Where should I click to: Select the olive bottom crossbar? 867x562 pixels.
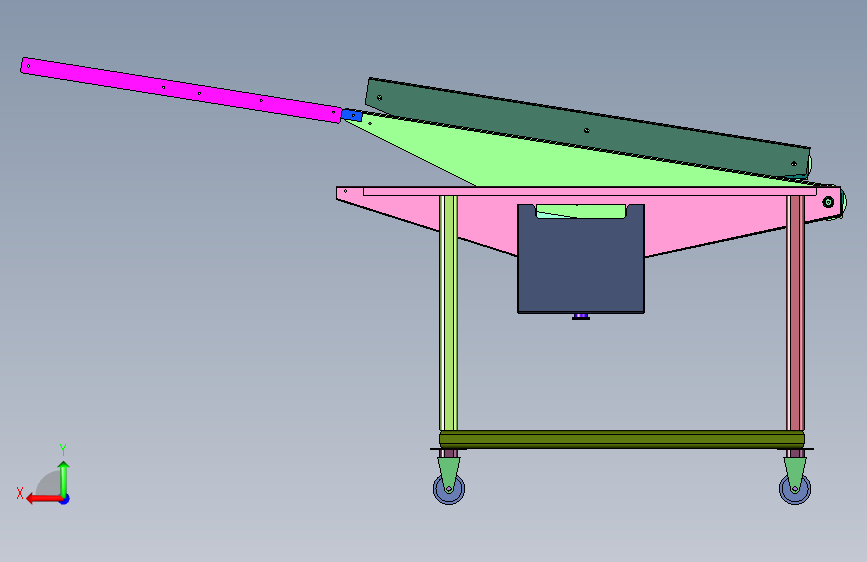click(x=622, y=439)
